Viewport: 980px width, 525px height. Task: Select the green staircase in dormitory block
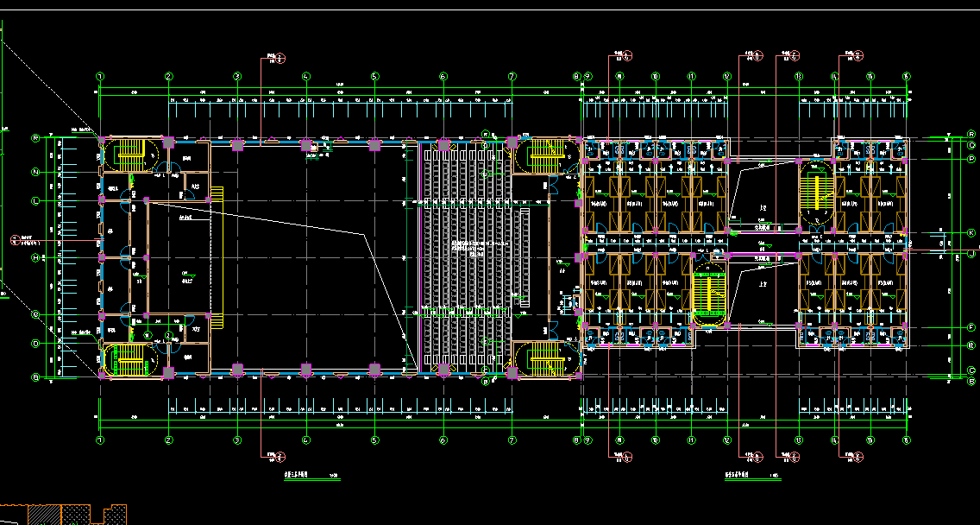click(707, 292)
